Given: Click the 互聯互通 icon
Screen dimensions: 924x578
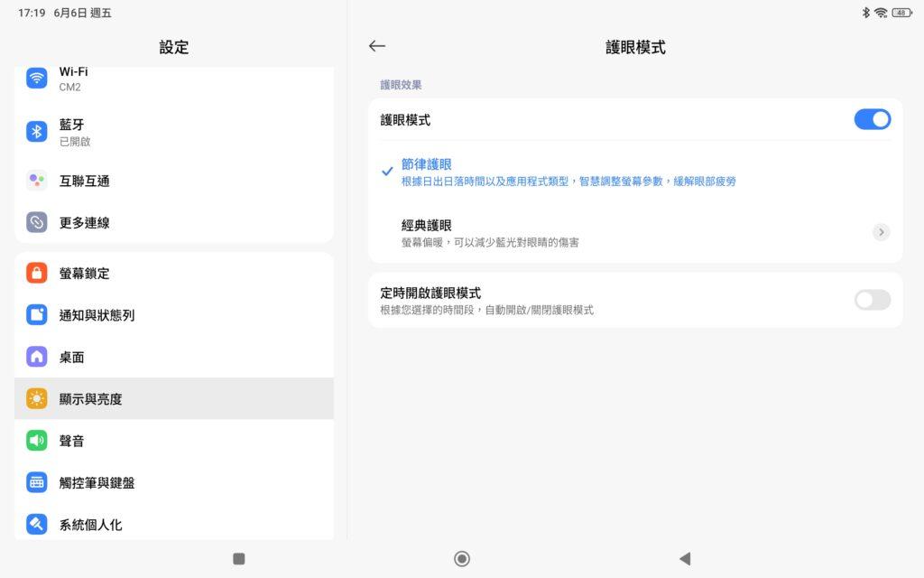Looking at the screenshot, I should [x=36, y=181].
